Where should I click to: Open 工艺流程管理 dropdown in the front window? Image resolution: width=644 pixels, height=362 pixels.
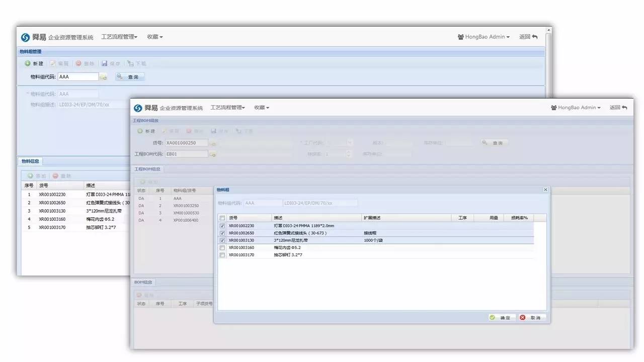227,108
